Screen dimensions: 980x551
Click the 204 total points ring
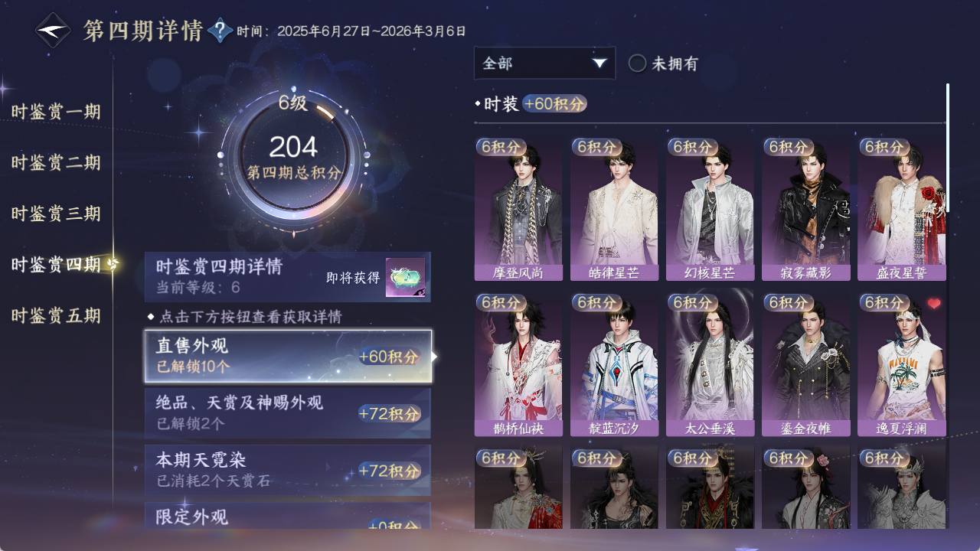coord(293,158)
